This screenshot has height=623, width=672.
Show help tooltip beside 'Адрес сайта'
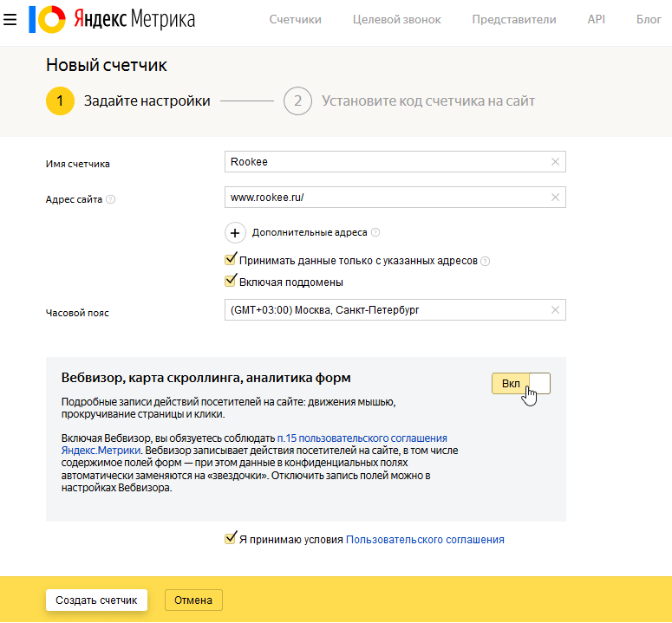[x=111, y=199]
